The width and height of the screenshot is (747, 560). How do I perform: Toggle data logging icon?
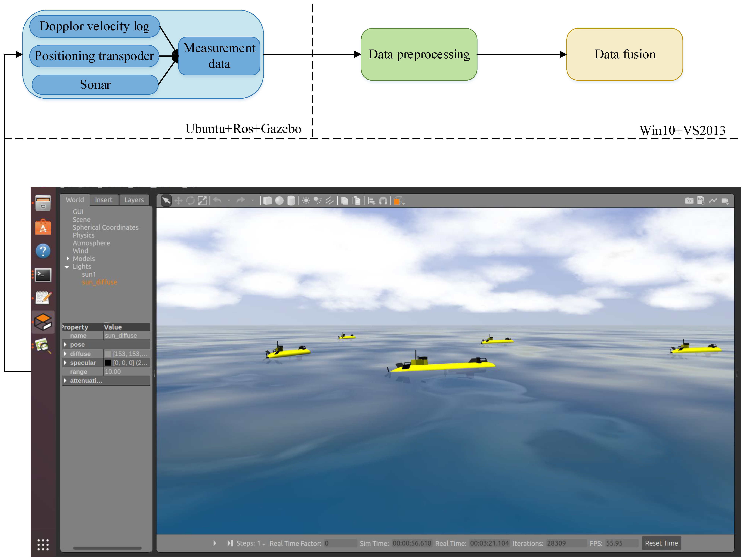click(701, 201)
